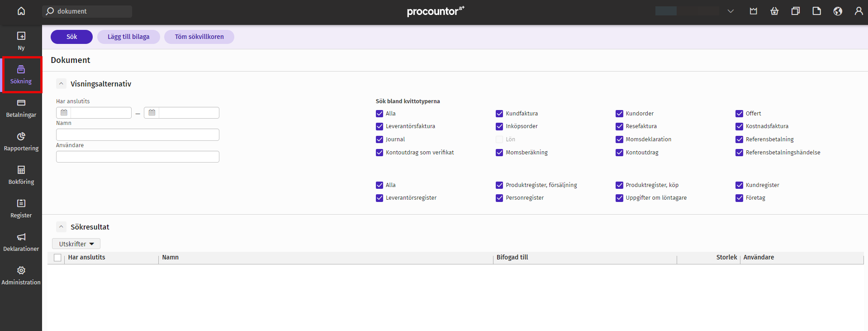868x331 pixels.
Task: Click the Namn input field
Action: coord(138,134)
